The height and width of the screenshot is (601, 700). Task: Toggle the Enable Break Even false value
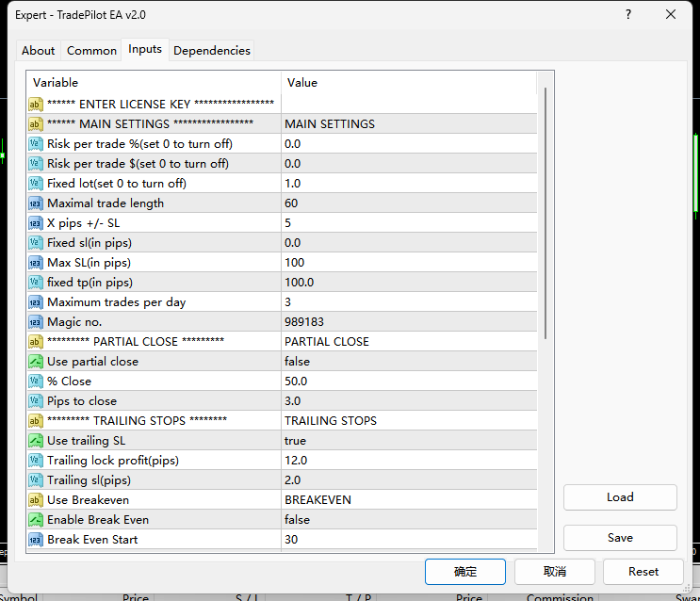[x=409, y=520]
